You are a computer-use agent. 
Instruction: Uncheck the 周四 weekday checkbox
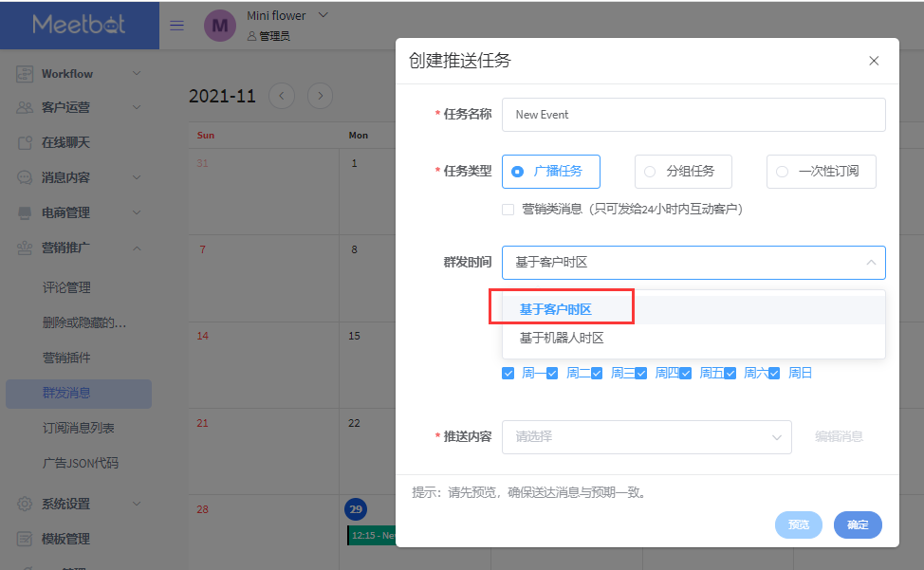coord(641,374)
